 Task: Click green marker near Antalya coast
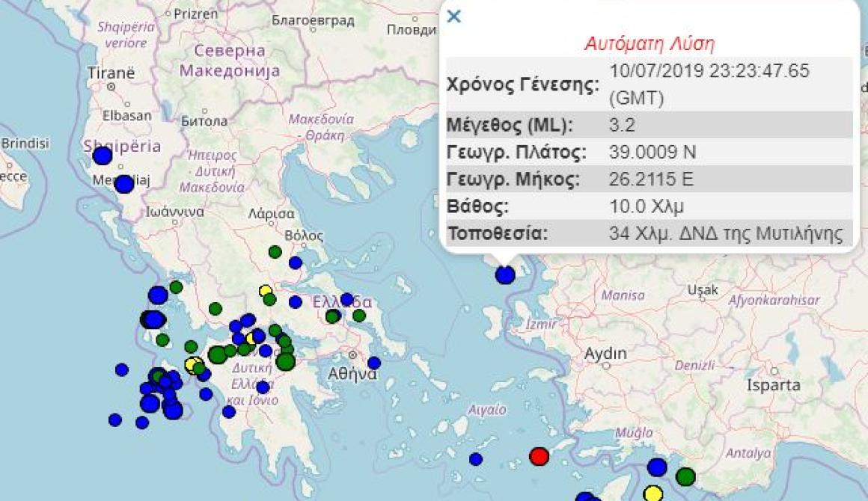[685, 476]
